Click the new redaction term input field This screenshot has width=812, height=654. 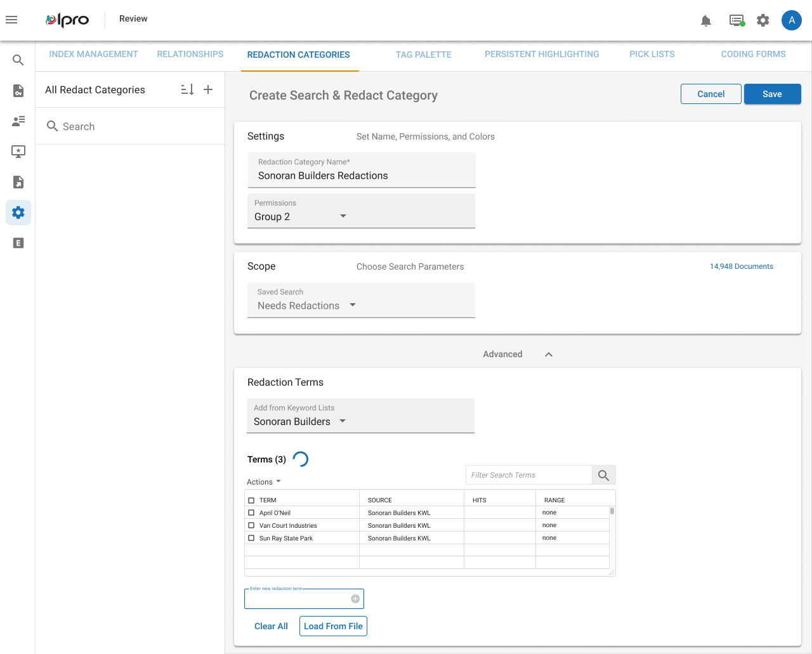[x=298, y=598]
